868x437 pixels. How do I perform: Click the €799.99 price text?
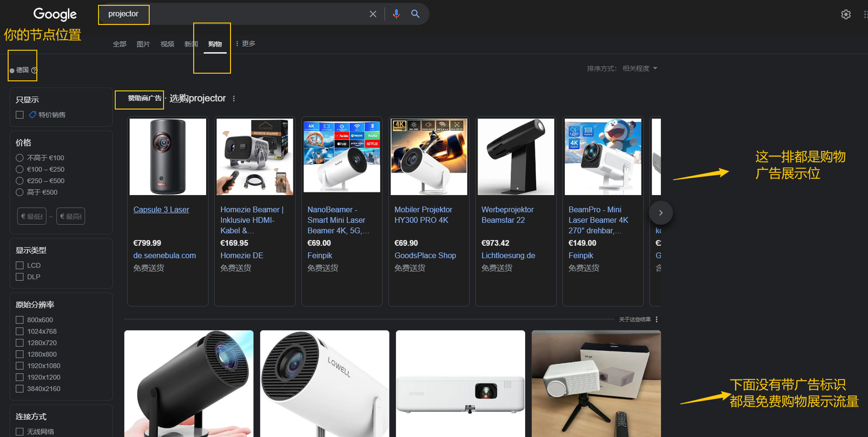[x=147, y=243]
